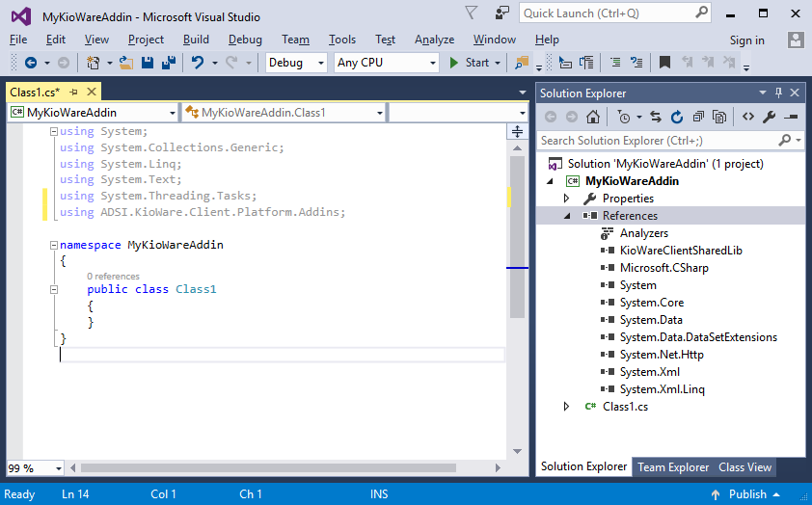Collapse the MyKioWareAddin project node

(x=550, y=181)
